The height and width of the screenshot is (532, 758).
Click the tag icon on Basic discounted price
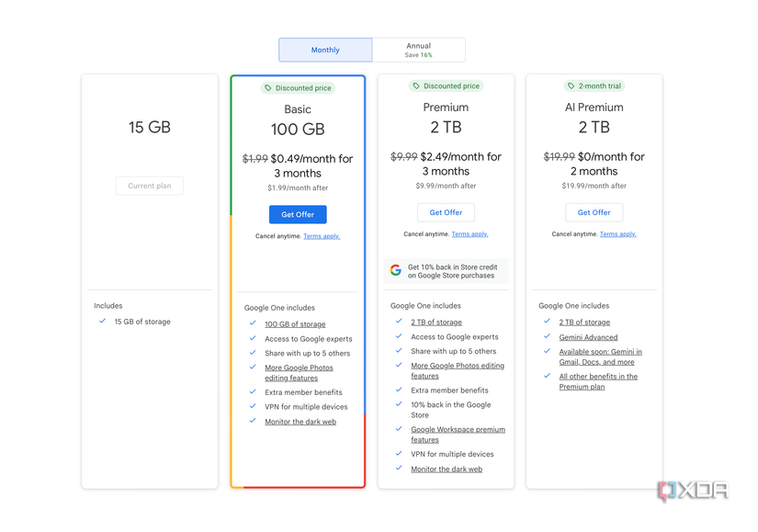coord(268,88)
